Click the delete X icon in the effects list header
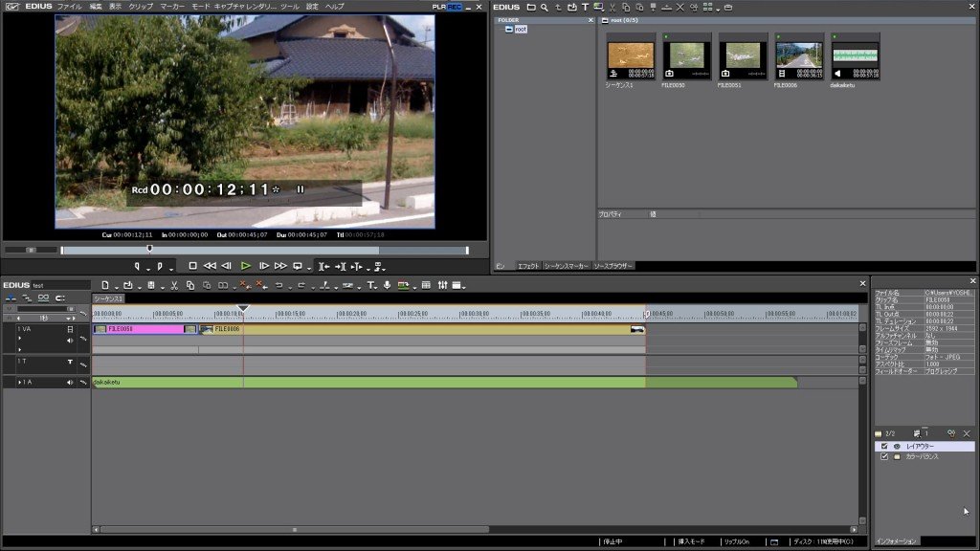 [967, 433]
